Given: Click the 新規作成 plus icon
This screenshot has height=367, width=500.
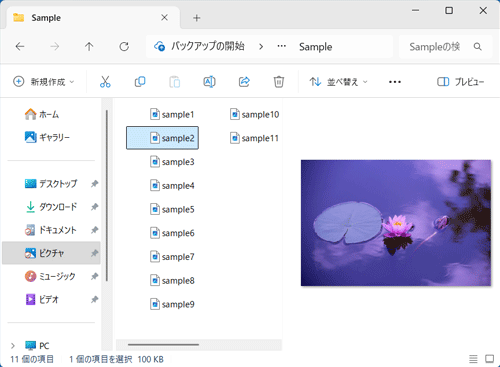Looking at the screenshot, I should pyautogui.click(x=19, y=82).
